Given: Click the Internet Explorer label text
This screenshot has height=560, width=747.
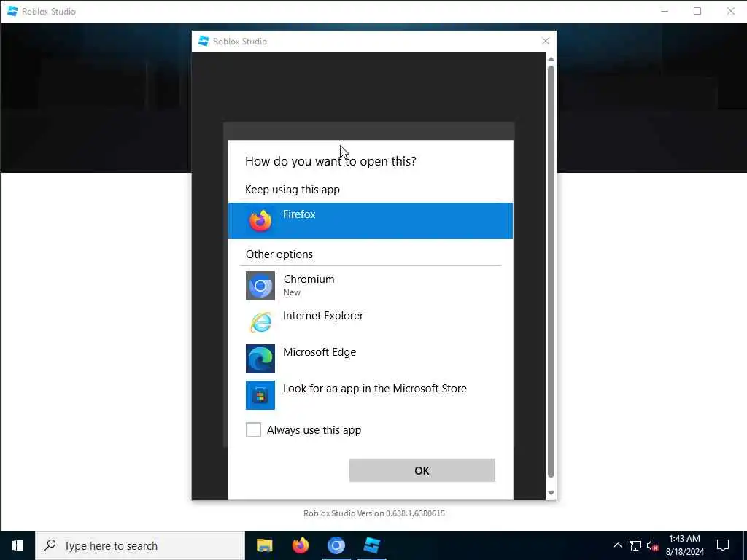Looking at the screenshot, I should pos(323,316).
